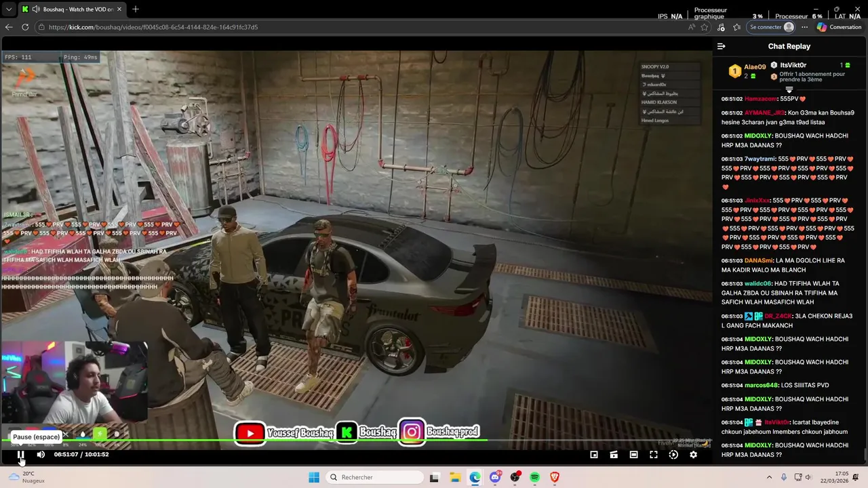This screenshot has width=868, height=488.
Task: Toggle theater mode in player
Action: (633, 455)
